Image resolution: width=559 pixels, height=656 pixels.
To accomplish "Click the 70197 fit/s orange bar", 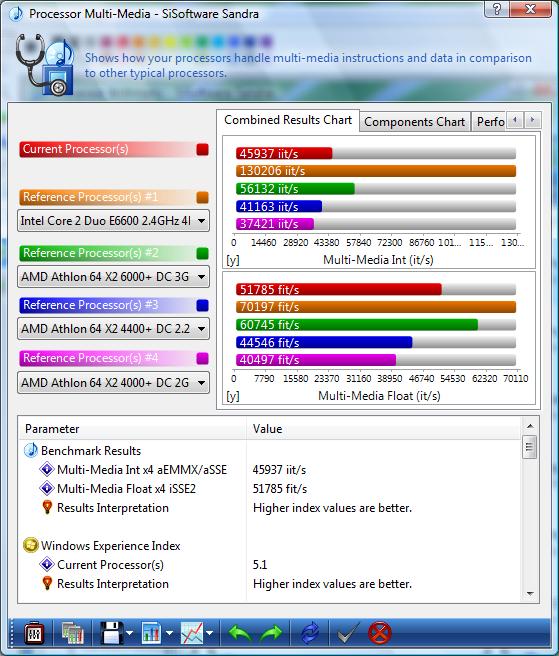I will [376, 307].
